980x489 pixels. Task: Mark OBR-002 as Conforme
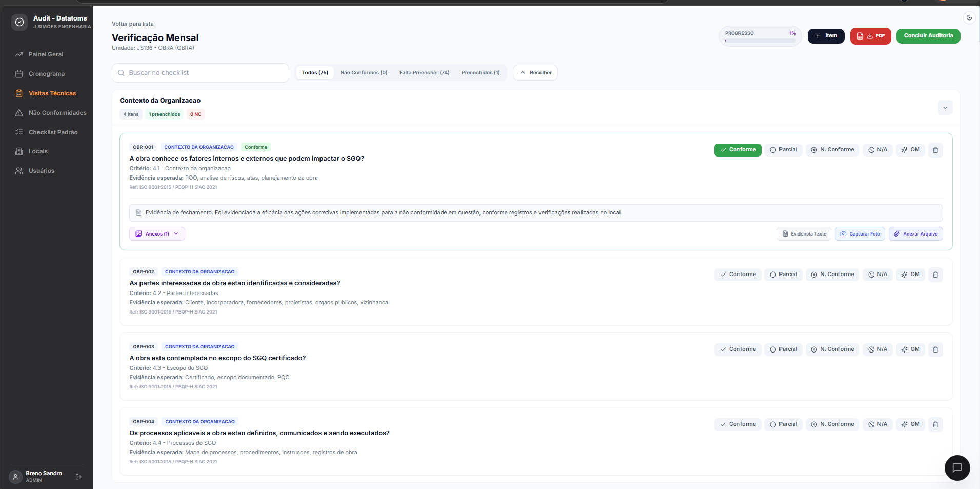tap(737, 275)
